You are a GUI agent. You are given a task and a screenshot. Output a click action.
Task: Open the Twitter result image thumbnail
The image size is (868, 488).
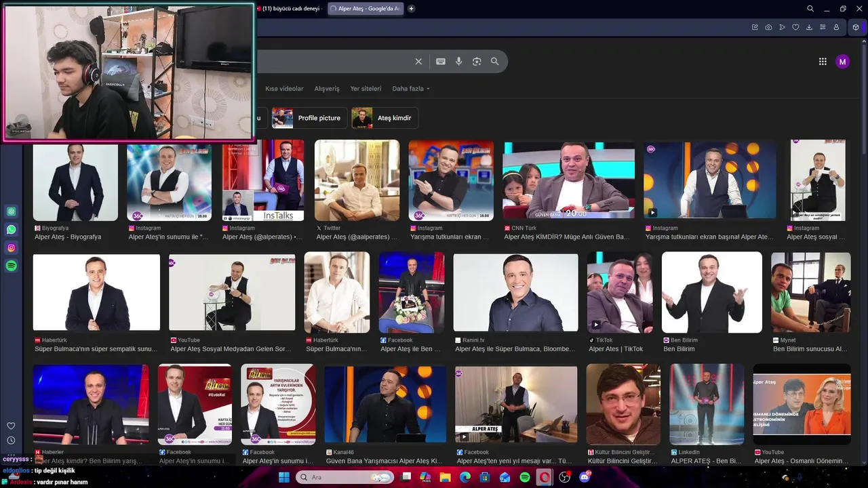click(x=357, y=180)
